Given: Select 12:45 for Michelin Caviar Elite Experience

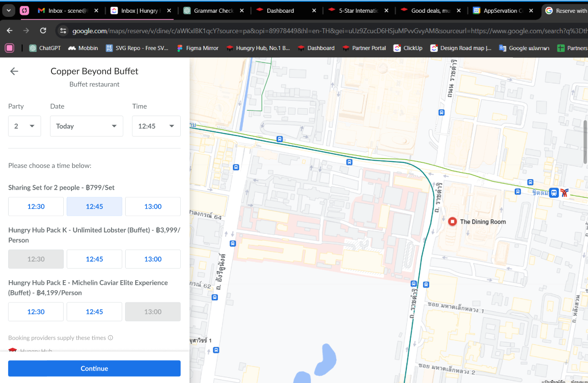Looking at the screenshot, I should [94, 312].
